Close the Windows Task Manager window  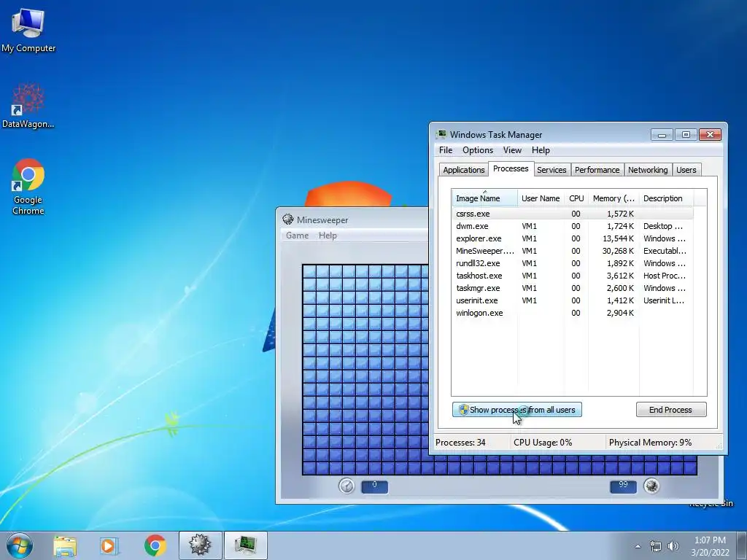(710, 135)
